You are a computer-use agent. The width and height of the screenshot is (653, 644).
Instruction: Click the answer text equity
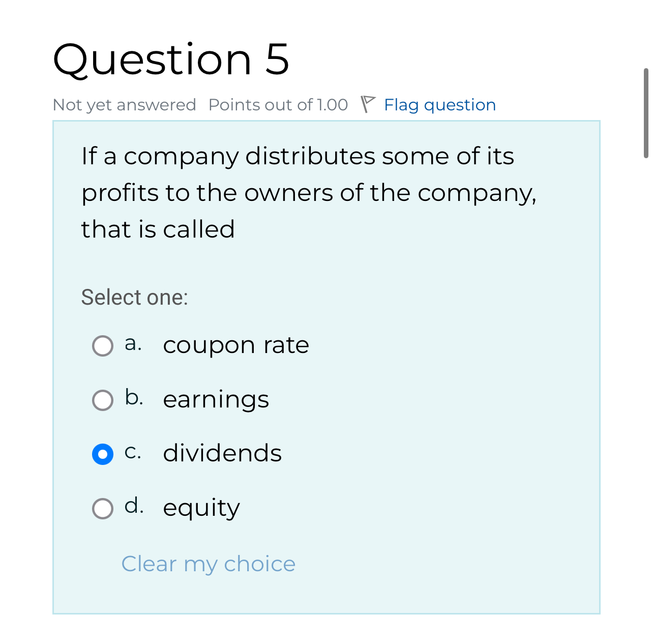(x=201, y=508)
